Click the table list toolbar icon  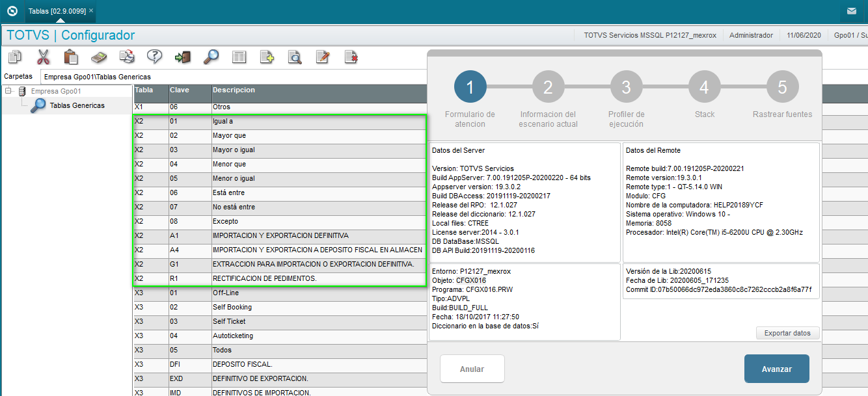tap(239, 57)
